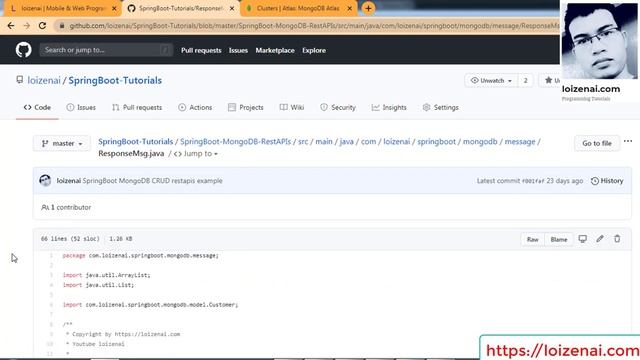Click the main breadcrumb link
Screen dimensions: 640x360
pos(324,142)
